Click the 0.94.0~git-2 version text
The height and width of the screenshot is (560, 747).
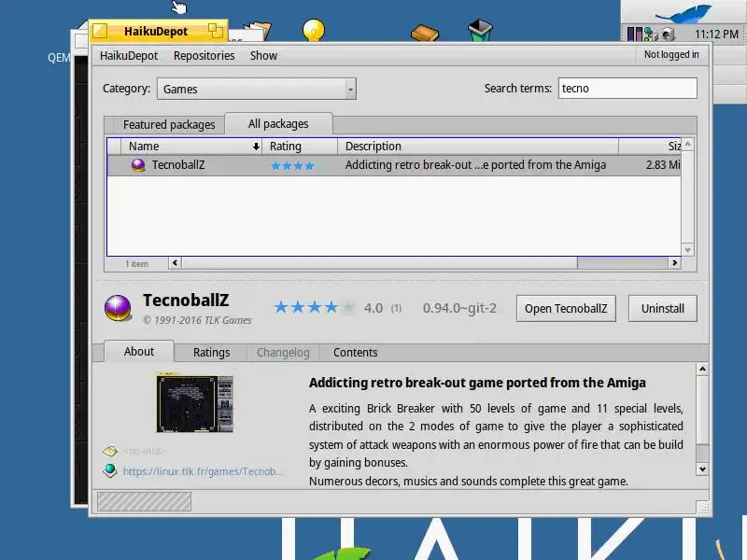click(x=459, y=308)
